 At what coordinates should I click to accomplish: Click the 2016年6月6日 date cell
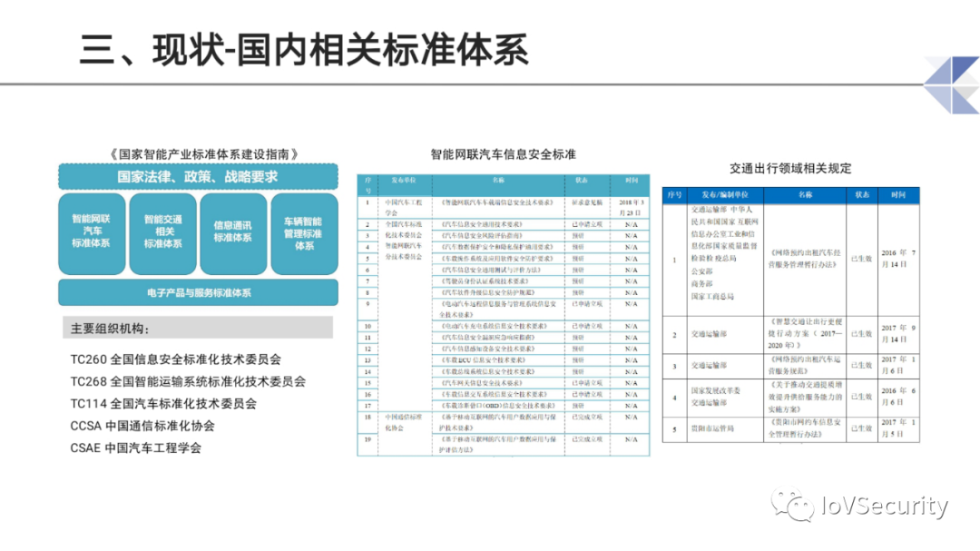898,397
